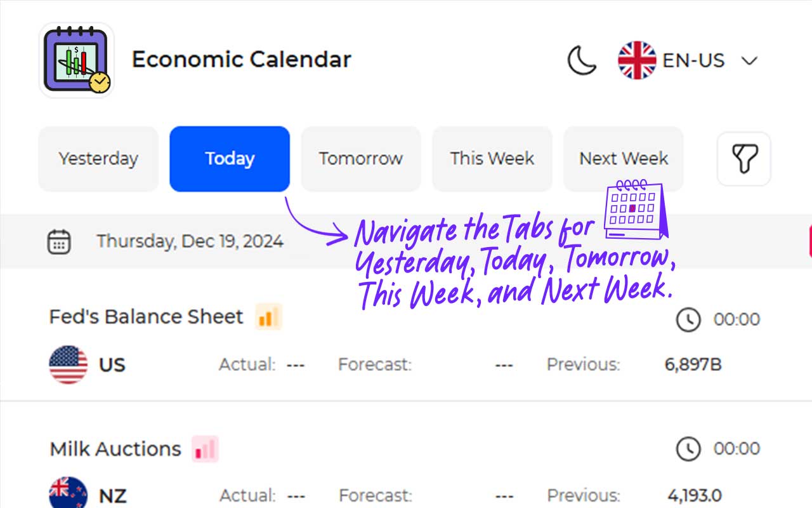Expand the EN-US language dropdown

[749, 60]
